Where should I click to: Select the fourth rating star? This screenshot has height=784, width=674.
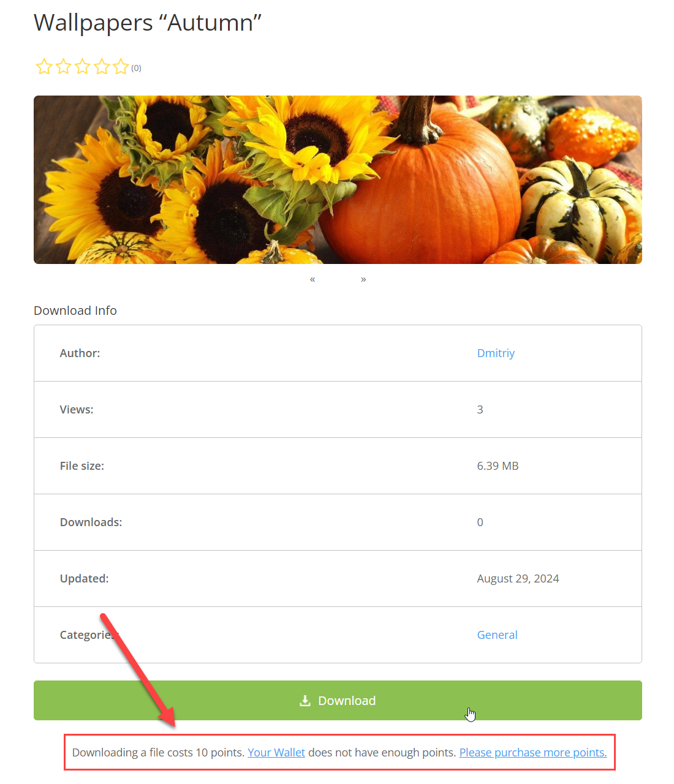[102, 67]
